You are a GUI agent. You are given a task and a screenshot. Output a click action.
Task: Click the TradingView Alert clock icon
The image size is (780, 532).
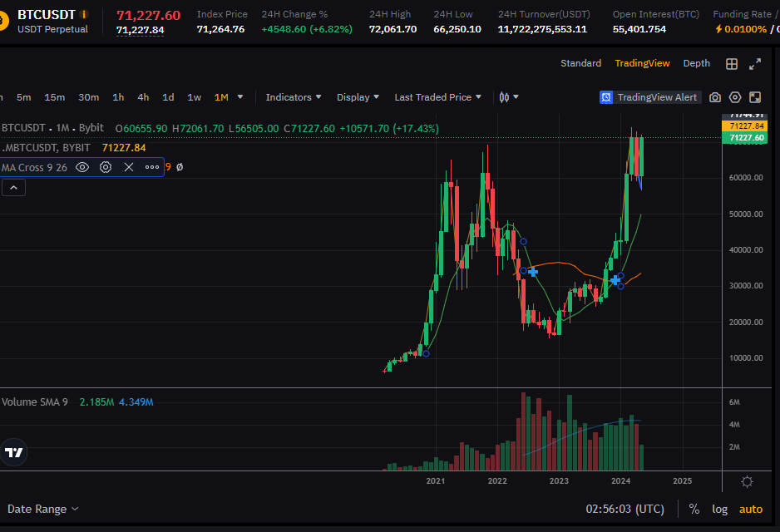point(606,97)
